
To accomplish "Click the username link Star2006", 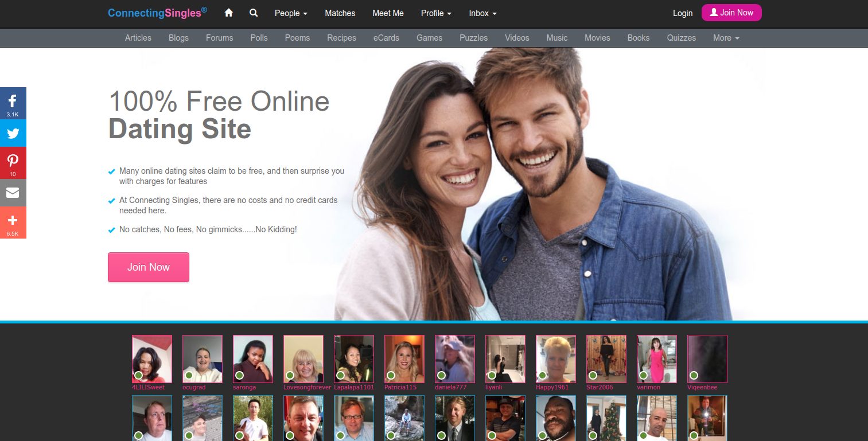I will 600,387.
